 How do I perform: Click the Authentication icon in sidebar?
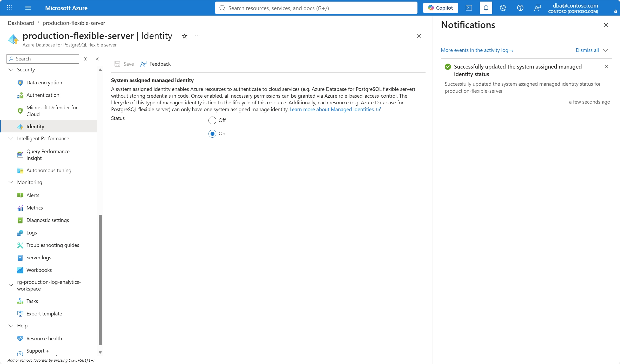20,95
